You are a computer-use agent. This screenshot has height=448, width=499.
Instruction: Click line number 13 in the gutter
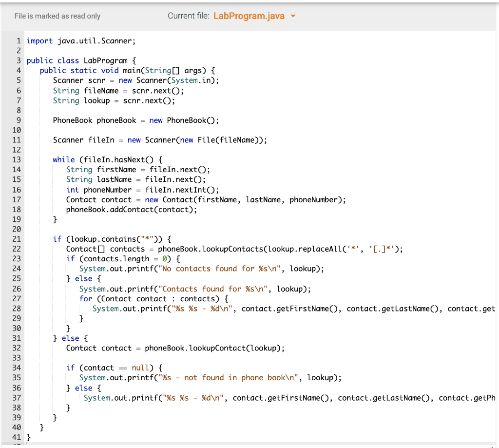point(17,159)
